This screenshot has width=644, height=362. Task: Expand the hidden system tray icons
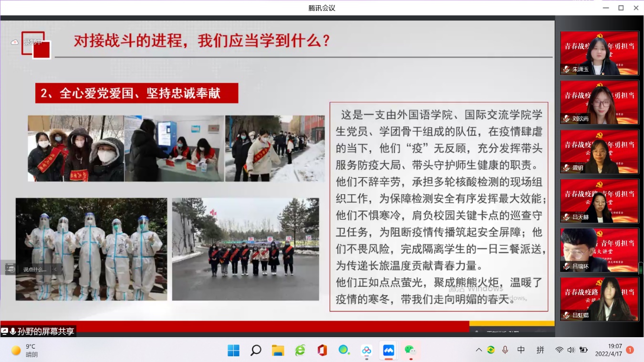(478, 350)
